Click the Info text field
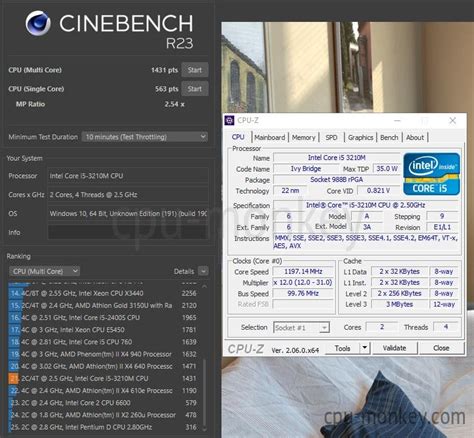 pos(128,232)
